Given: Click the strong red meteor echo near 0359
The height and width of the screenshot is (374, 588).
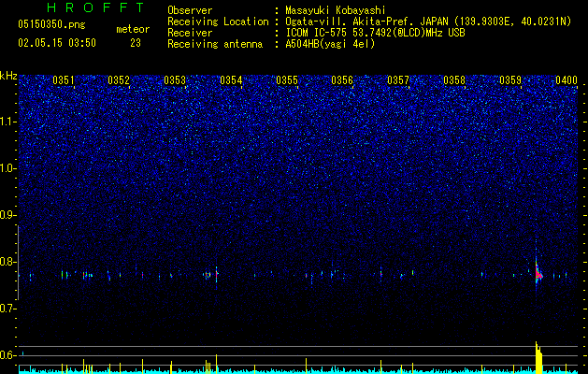Looking at the screenshot, I should [x=538, y=273].
